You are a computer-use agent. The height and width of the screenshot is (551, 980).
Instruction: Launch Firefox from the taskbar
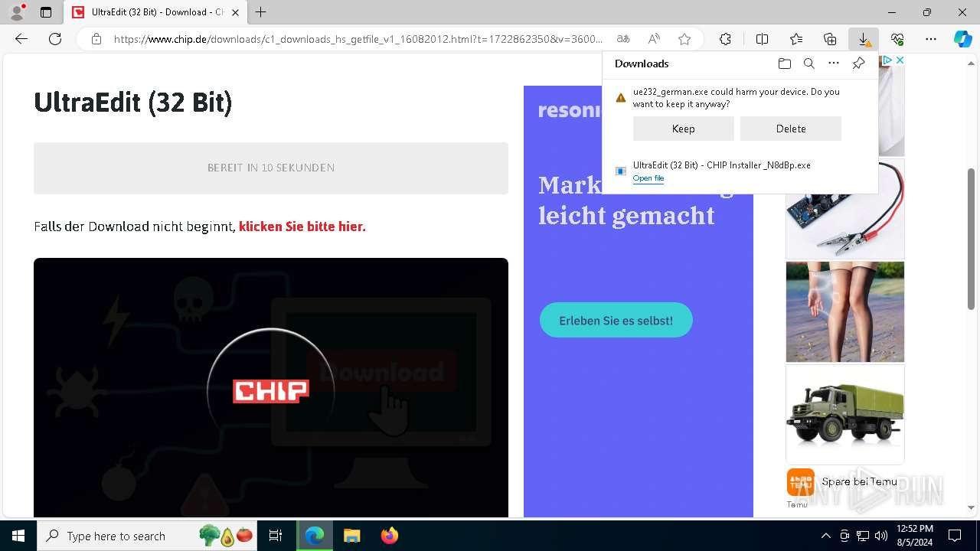389,536
